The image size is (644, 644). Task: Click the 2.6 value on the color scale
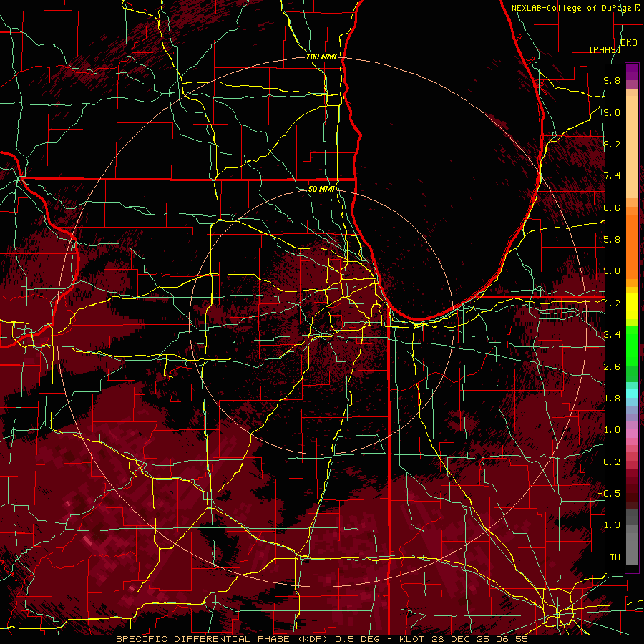point(612,367)
